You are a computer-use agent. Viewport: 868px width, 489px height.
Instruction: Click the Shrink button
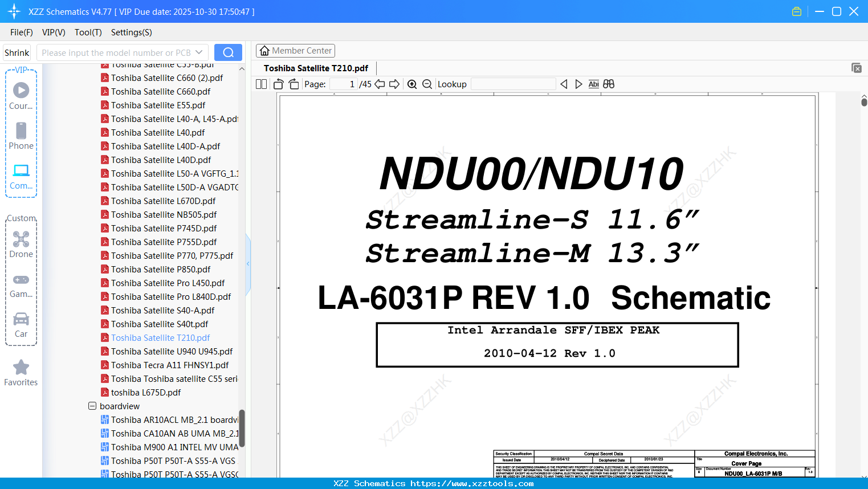click(17, 52)
